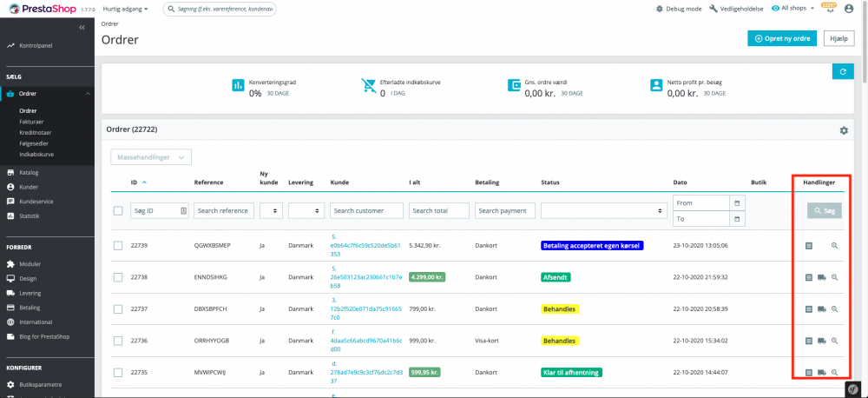Expand the Status filter dropdown

pyautogui.click(x=602, y=210)
